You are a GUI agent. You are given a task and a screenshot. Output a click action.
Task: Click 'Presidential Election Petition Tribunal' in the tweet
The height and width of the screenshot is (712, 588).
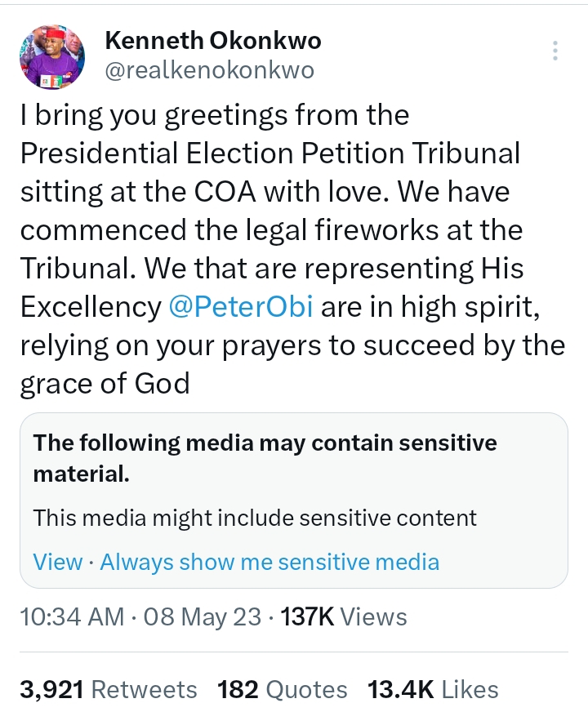click(269, 154)
